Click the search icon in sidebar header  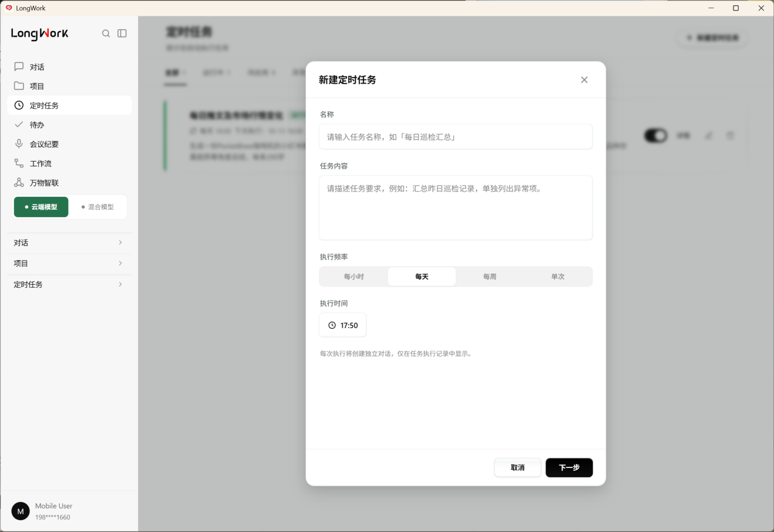[106, 33]
